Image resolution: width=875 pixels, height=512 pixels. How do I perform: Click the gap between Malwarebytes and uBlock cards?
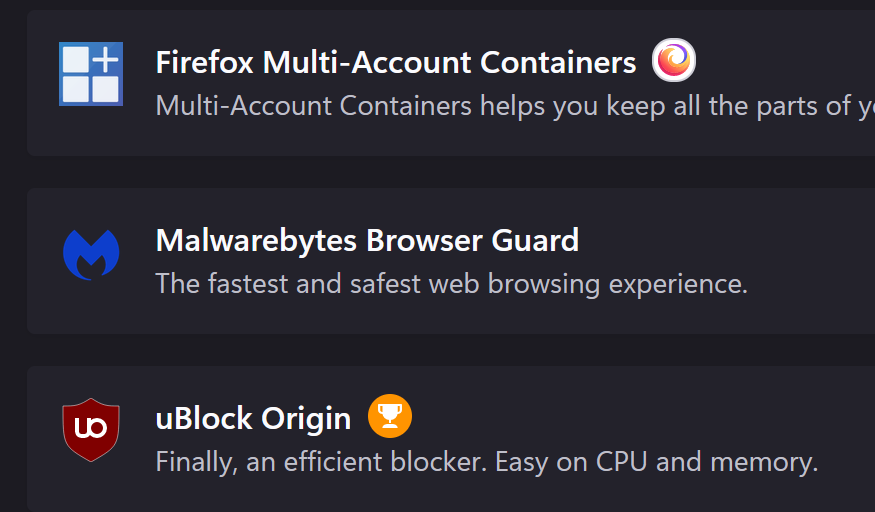tap(450, 349)
